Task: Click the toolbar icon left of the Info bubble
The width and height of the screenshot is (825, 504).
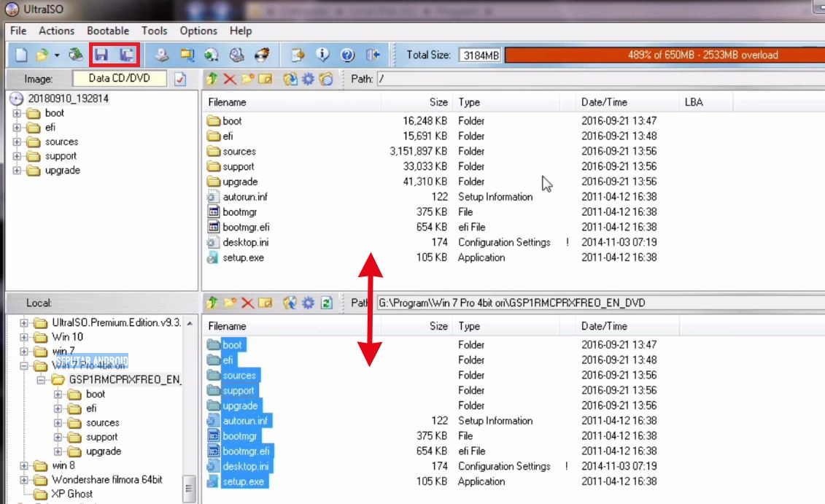Action: click(x=298, y=55)
